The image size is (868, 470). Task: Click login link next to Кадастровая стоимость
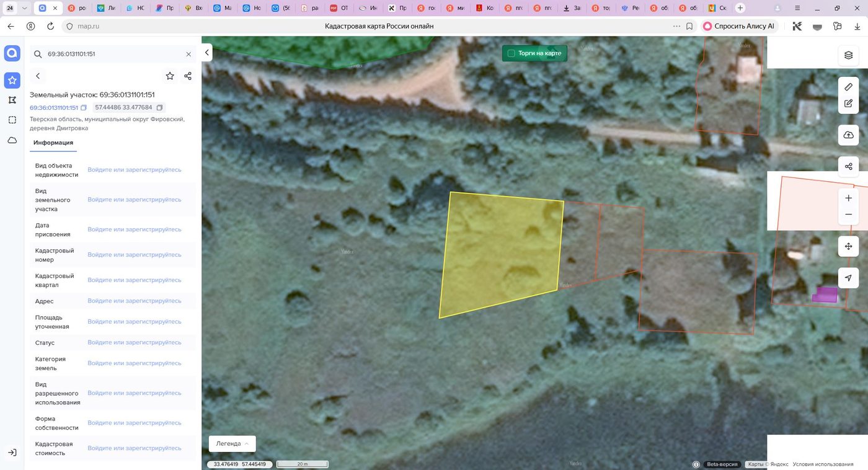tap(135, 448)
